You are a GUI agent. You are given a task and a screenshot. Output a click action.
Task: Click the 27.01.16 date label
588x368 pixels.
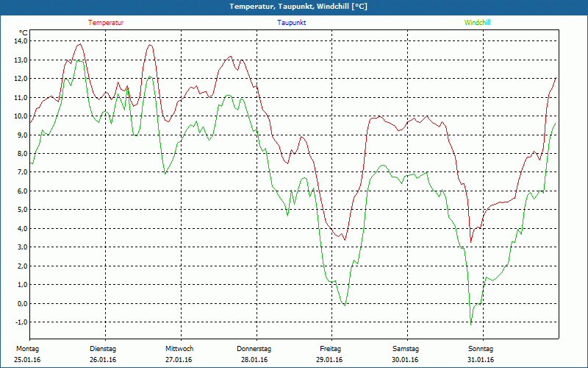179,360
